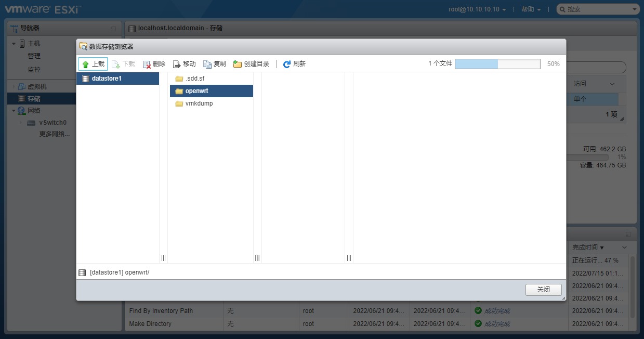The height and width of the screenshot is (339, 644).
Task: Click the 可用: 462.2 GB label
Action: pyautogui.click(x=604, y=149)
